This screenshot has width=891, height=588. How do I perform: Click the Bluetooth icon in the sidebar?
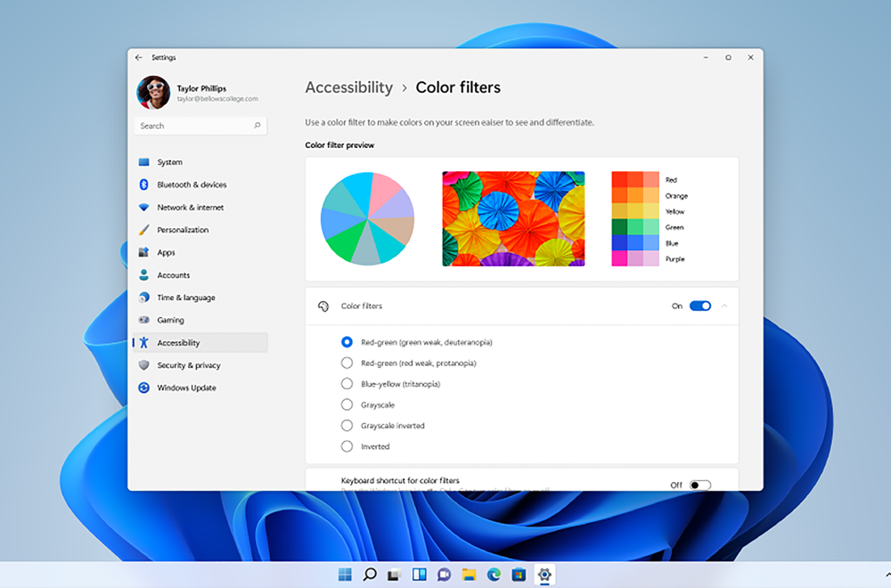point(143,184)
